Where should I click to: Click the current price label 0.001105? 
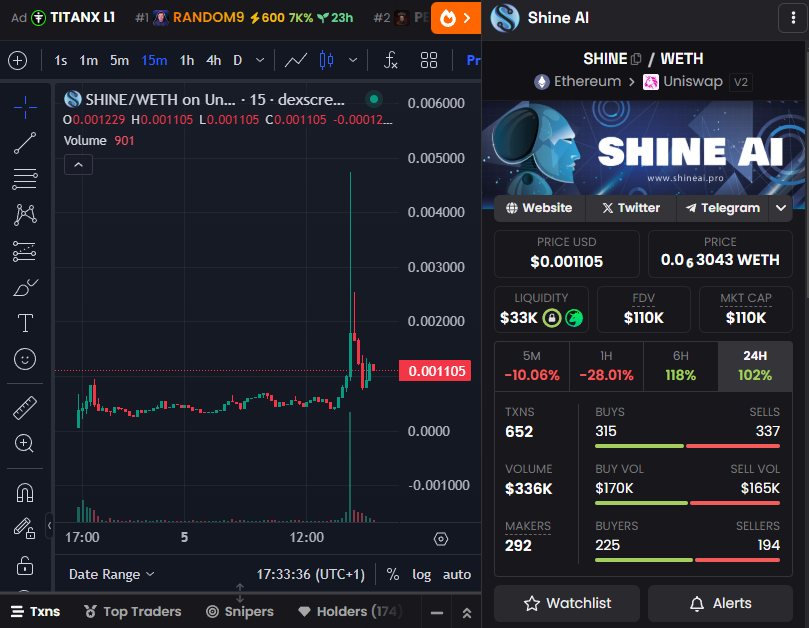435,371
